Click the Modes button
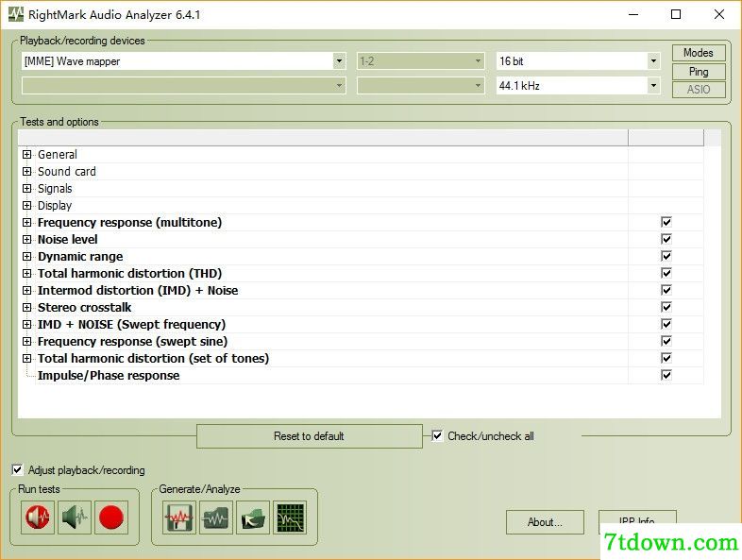Viewport: 742px width, 560px height. [x=699, y=53]
